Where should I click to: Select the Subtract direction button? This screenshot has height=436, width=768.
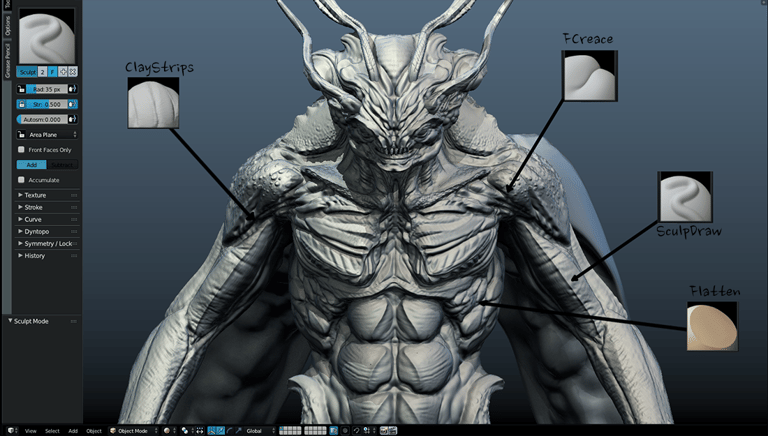62,165
